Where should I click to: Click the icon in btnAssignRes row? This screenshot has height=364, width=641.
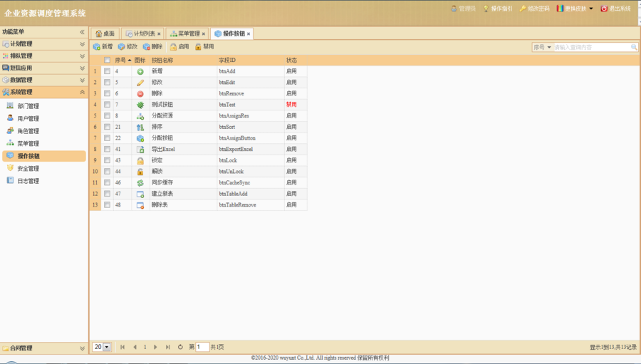(140, 116)
